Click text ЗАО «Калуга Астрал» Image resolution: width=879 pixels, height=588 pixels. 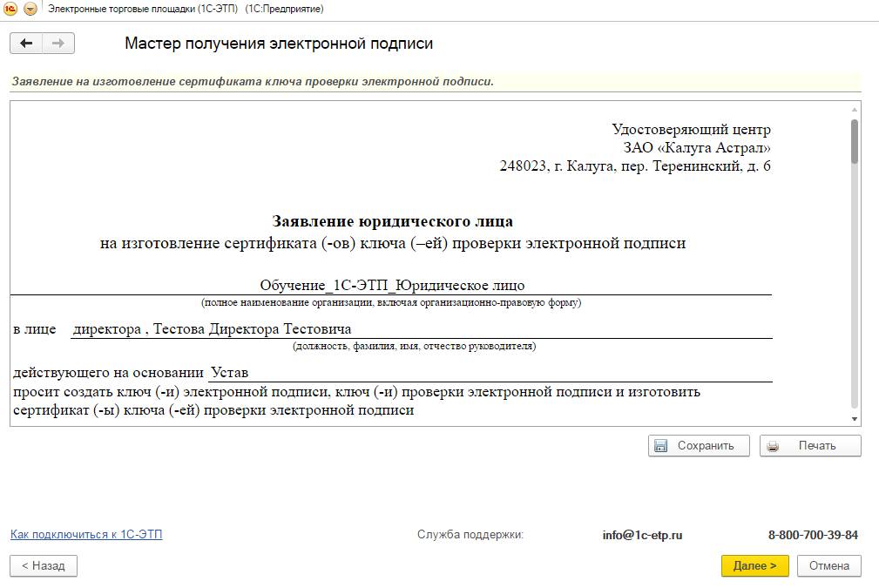(x=697, y=147)
